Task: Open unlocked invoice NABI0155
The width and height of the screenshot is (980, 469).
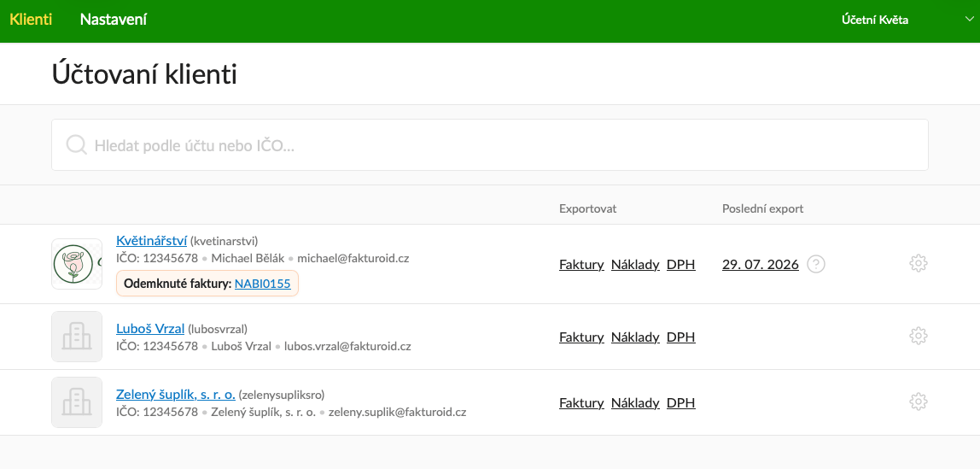Action: tap(263, 284)
